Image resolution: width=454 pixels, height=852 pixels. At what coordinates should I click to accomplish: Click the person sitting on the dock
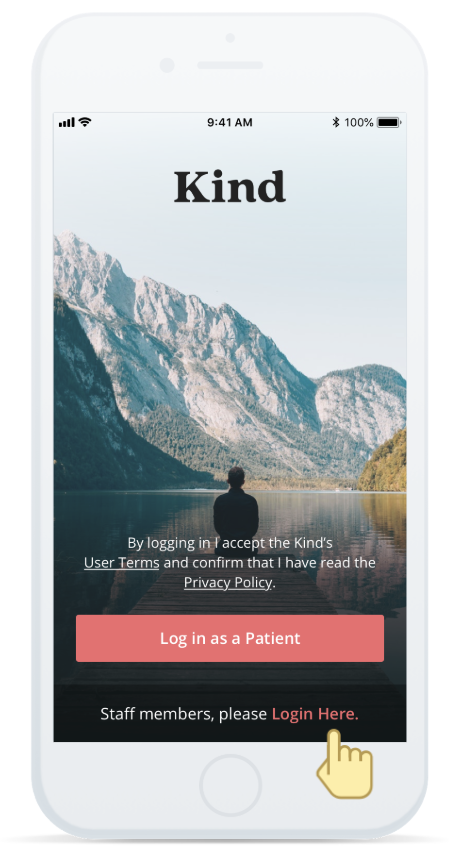236,503
